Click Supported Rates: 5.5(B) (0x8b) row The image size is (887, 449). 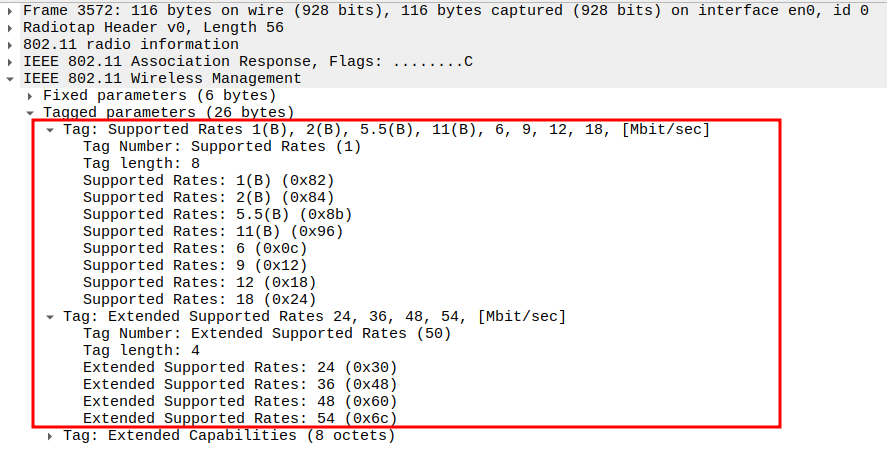[217, 214]
